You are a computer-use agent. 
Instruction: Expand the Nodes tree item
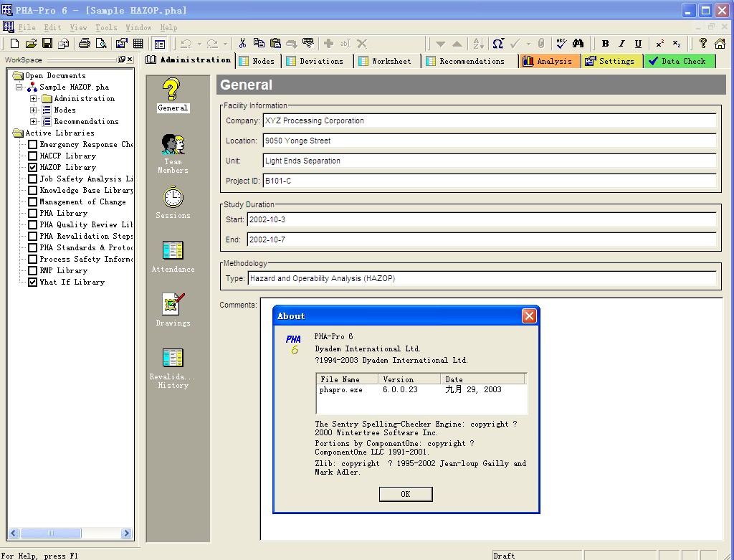coord(34,110)
